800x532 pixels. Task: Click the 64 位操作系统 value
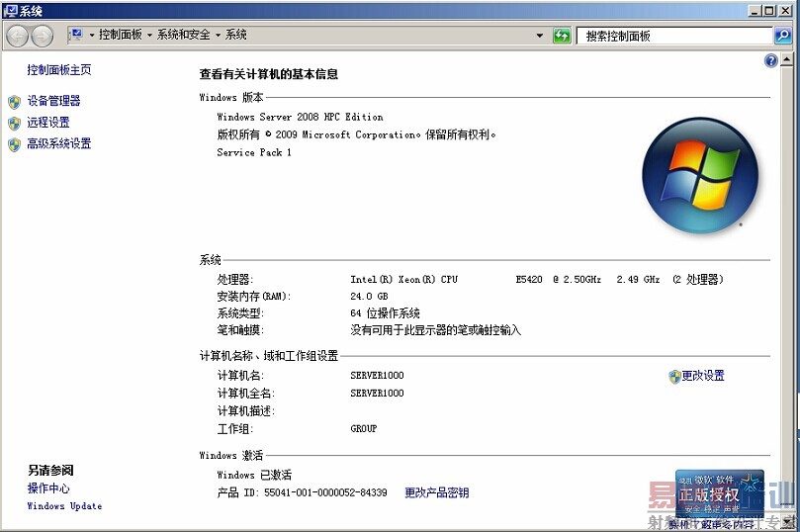pos(386,313)
